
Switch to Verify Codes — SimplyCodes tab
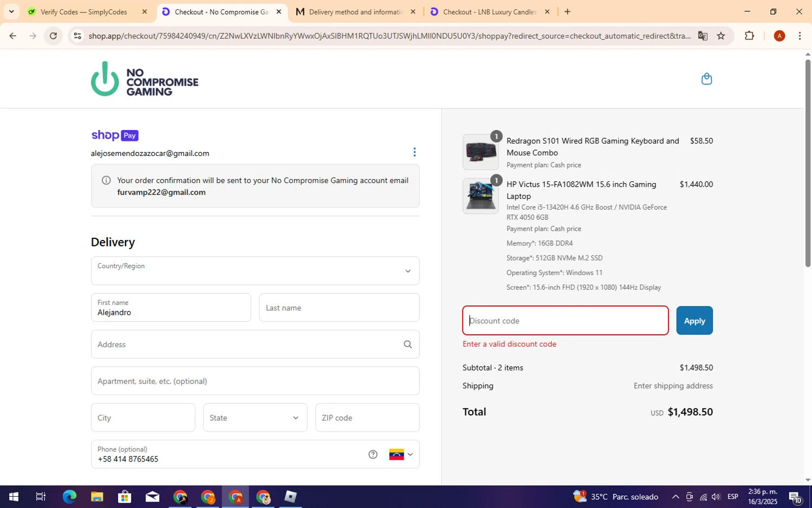click(x=84, y=11)
